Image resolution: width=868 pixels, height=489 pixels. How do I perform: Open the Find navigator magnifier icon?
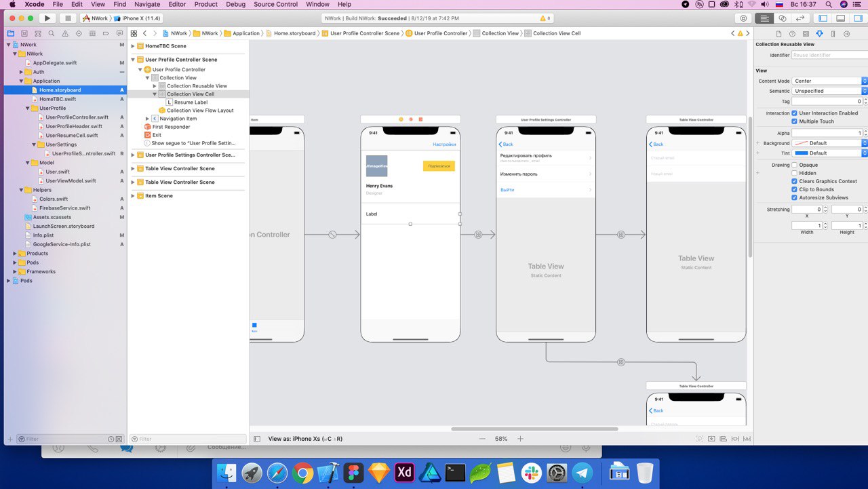pyautogui.click(x=51, y=33)
